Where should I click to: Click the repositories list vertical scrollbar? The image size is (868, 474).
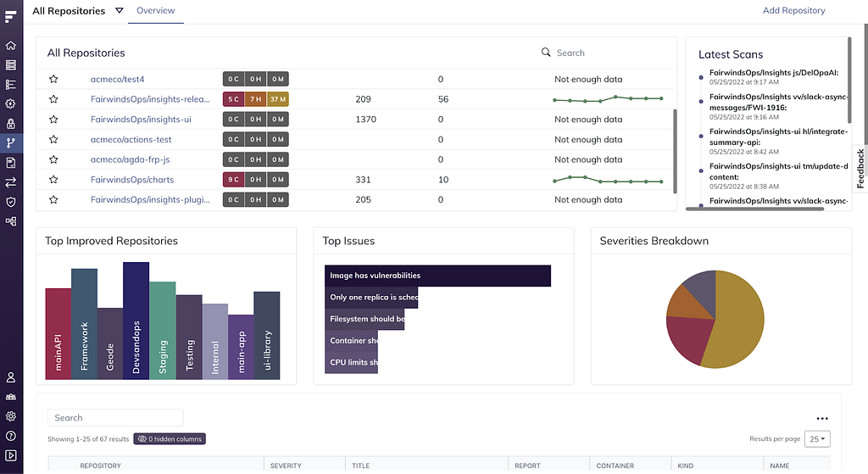click(x=675, y=151)
